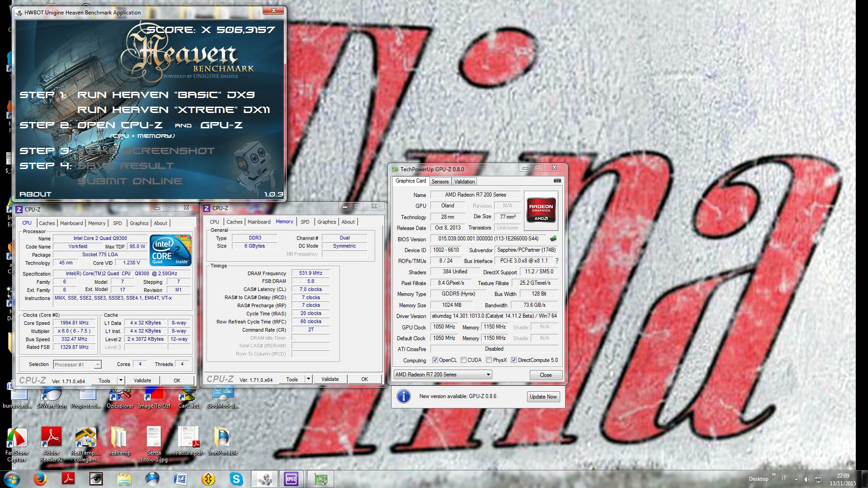Expand the Tools arrow in right CPU-Z
This screenshot has width=868, height=488.
308,379
